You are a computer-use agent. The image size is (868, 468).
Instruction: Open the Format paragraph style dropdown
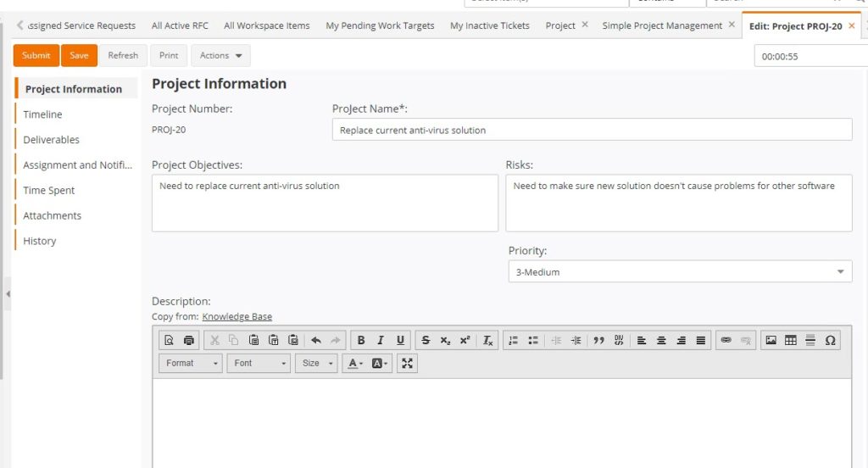tap(191, 363)
